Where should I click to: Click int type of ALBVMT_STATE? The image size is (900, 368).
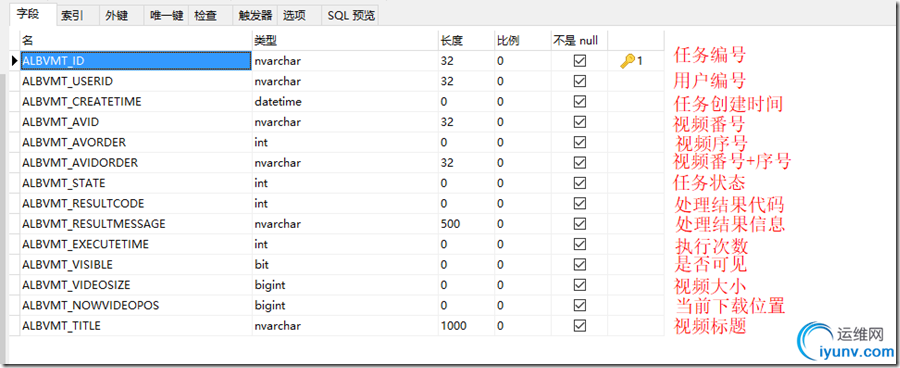261,183
